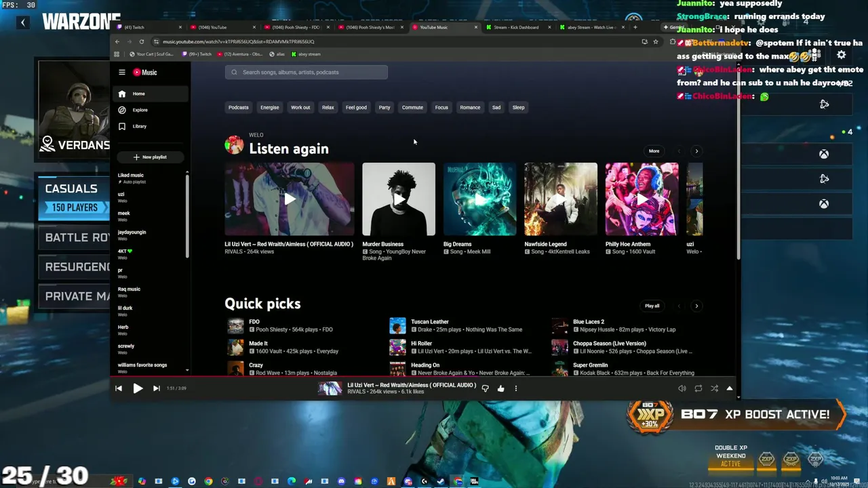Skip to the next track
The width and height of the screenshot is (868, 488).
[156, 388]
